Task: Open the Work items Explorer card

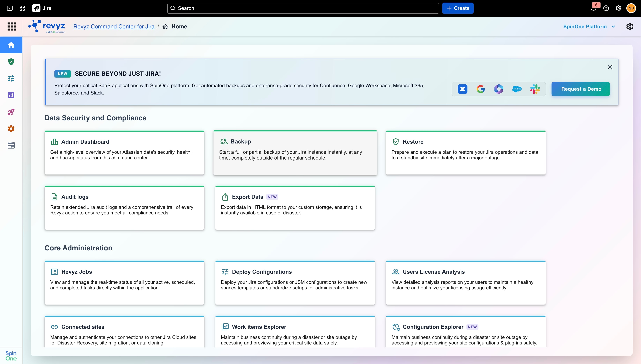Action: [295, 332]
